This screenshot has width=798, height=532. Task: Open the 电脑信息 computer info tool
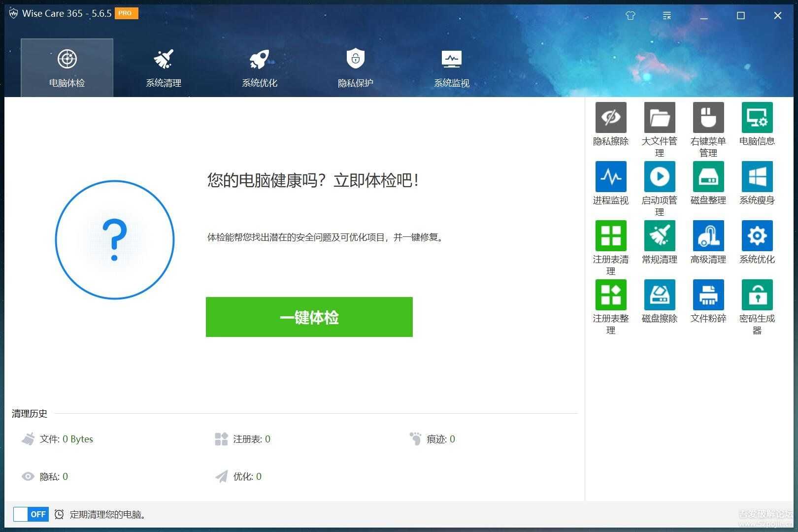click(x=757, y=118)
